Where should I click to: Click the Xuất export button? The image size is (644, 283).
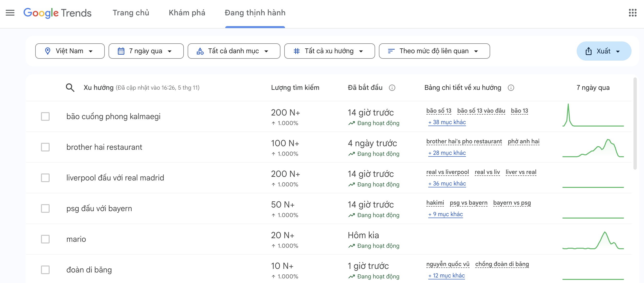(604, 51)
